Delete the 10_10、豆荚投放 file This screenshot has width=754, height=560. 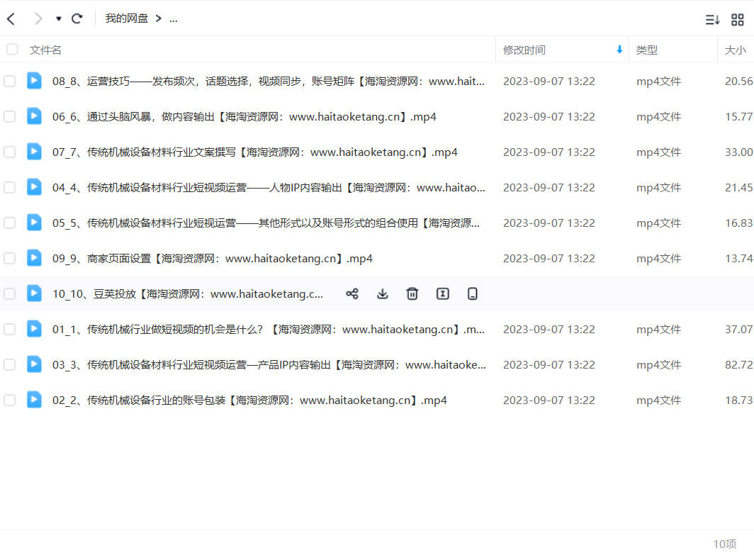click(412, 293)
